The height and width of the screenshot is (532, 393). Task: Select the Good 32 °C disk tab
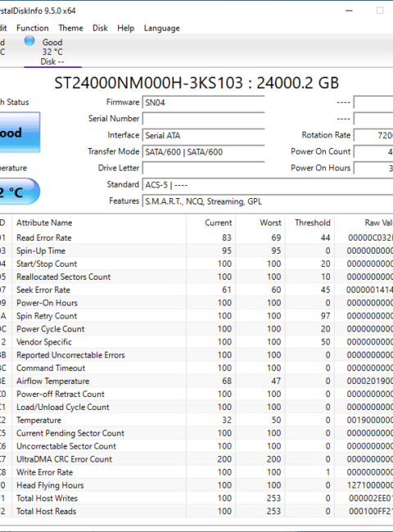point(52,52)
